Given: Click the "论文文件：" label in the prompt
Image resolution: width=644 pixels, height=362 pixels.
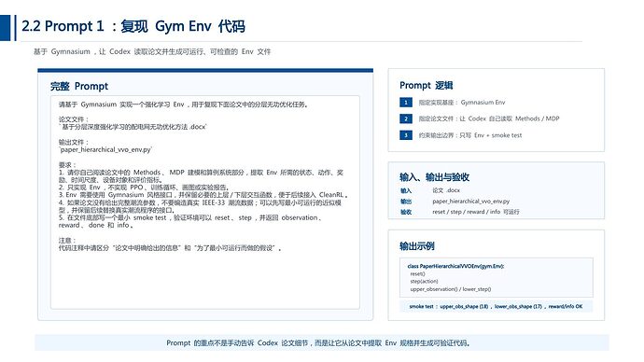Looking at the screenshot, I should [x=74, y=119].
